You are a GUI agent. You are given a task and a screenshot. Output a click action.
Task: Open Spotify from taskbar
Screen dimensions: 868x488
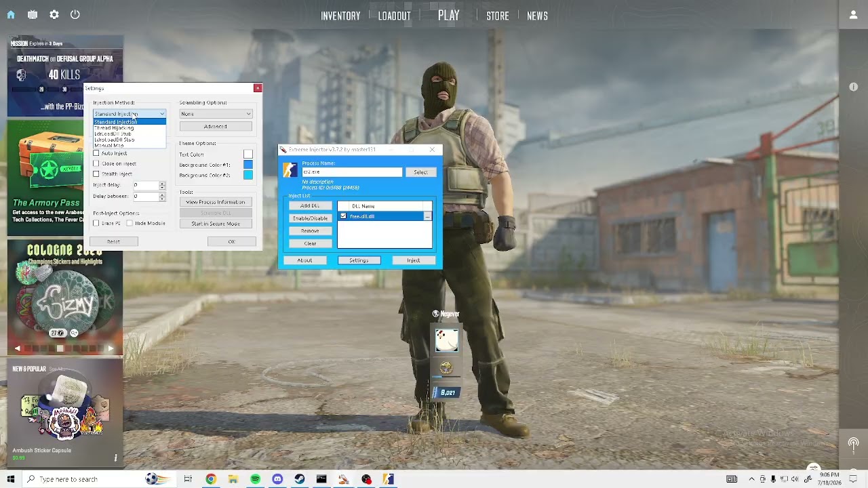click(255, 479)
